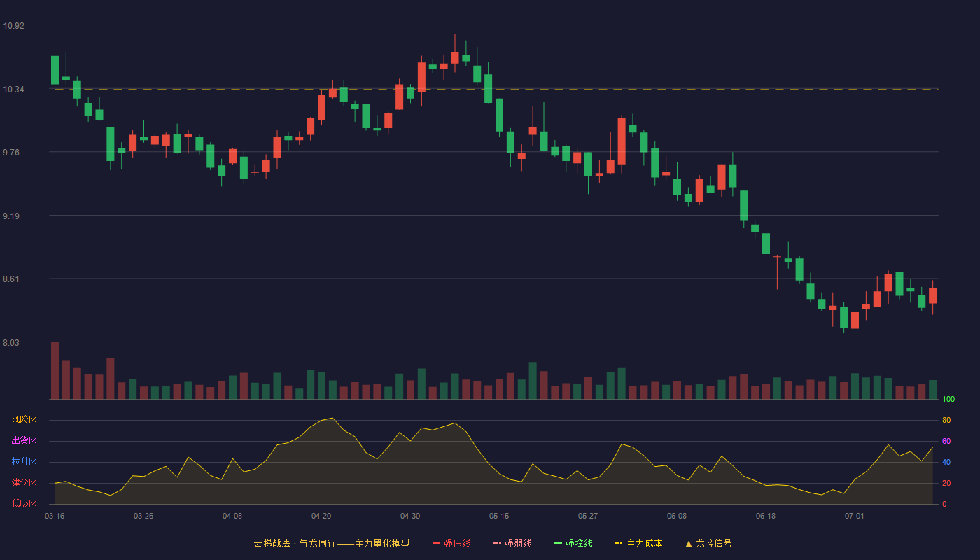This screenshot has width=980, height=560.
Task: Click the tallest volume bar at 03-16
Action: tap(55, 370)
